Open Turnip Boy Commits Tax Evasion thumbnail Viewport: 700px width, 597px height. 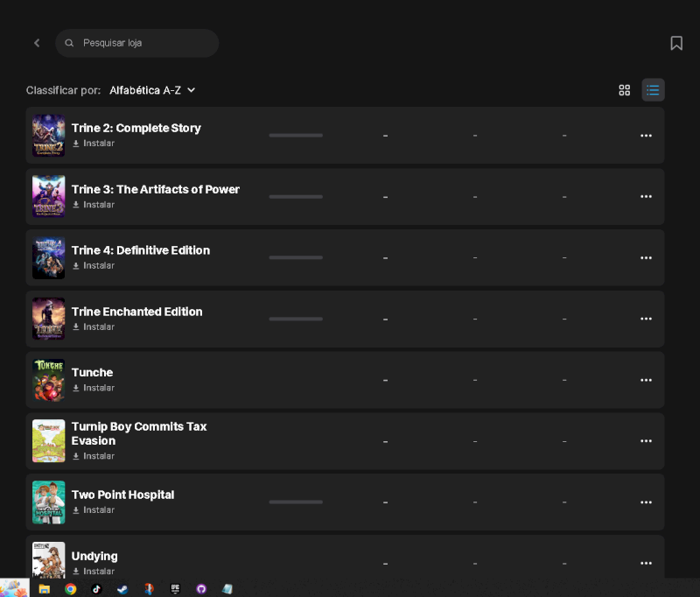(49, 440)
